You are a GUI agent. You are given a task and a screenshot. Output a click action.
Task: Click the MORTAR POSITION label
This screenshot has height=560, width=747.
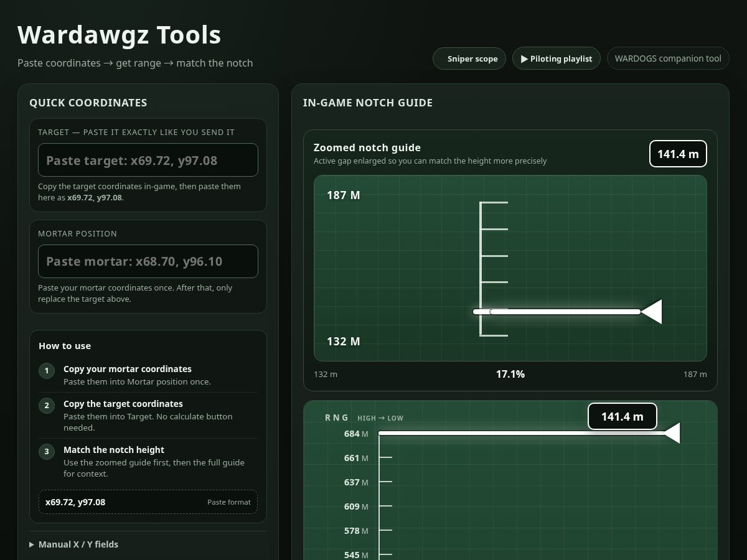tap(77, 233)
